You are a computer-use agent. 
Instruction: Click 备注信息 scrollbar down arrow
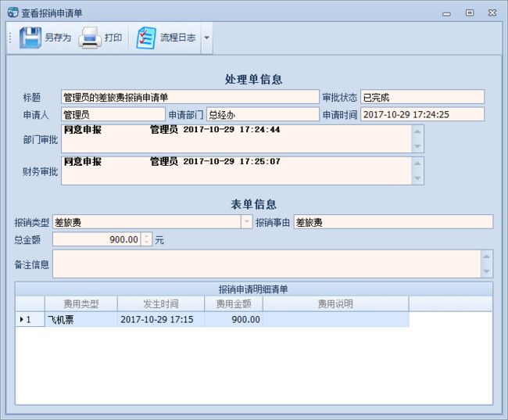point(486,271)
